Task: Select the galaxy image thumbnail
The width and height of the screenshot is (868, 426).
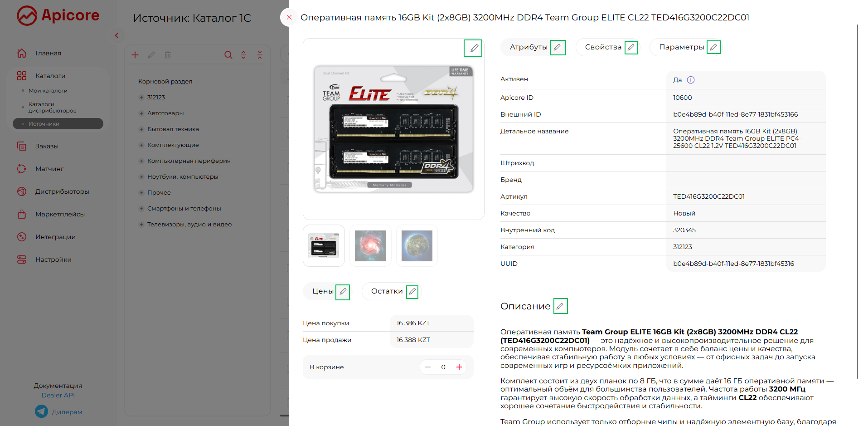Action: point(370,245)
